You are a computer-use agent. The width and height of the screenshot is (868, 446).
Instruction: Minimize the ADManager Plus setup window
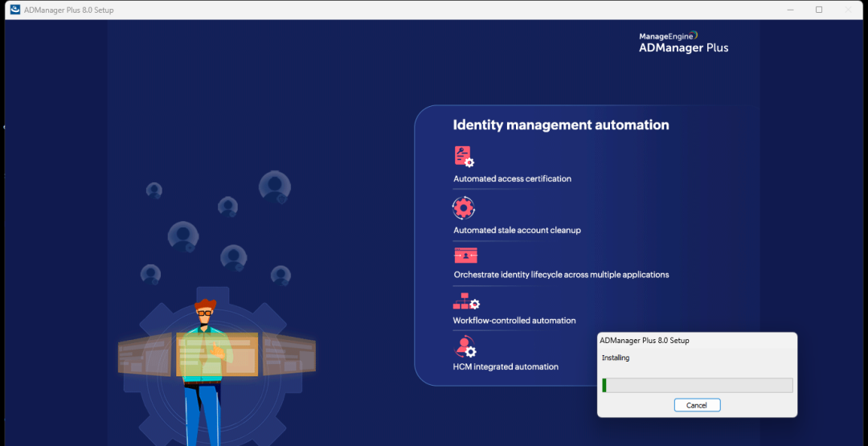[791, 10]
